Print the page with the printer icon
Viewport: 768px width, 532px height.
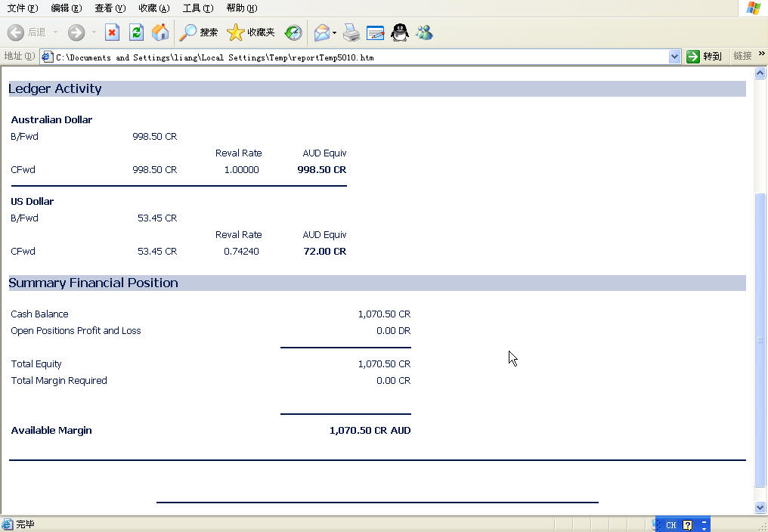click(351, 32)
